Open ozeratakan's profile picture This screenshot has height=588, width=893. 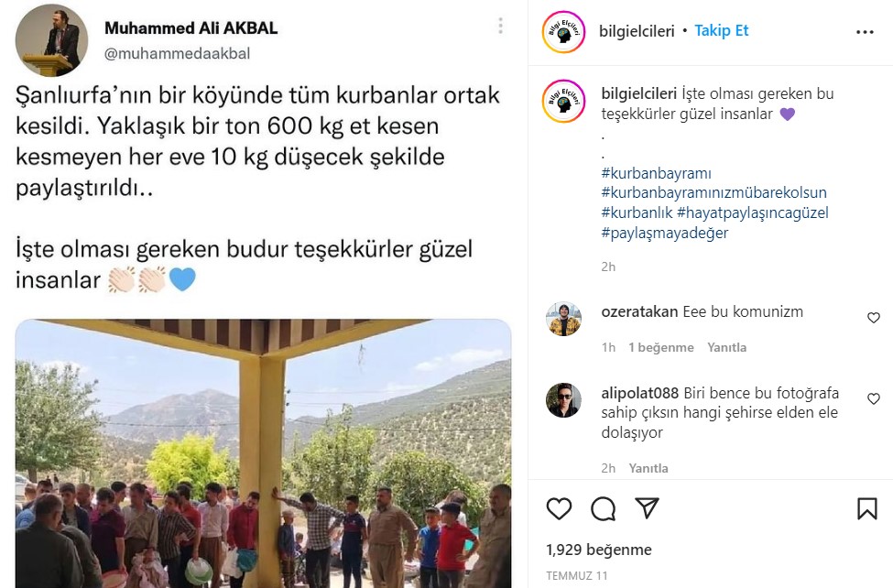pyautogui.click(x=563, y=319)
